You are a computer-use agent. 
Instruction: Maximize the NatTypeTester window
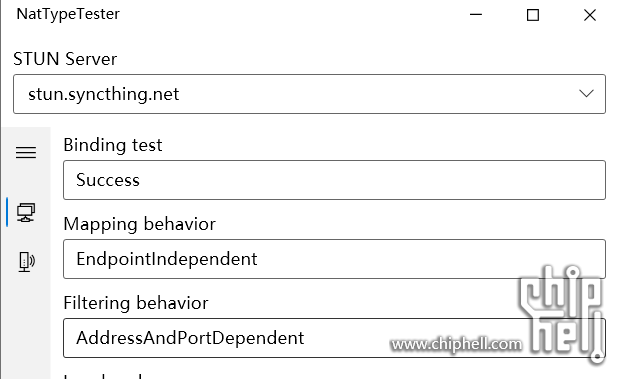point(533,15)
